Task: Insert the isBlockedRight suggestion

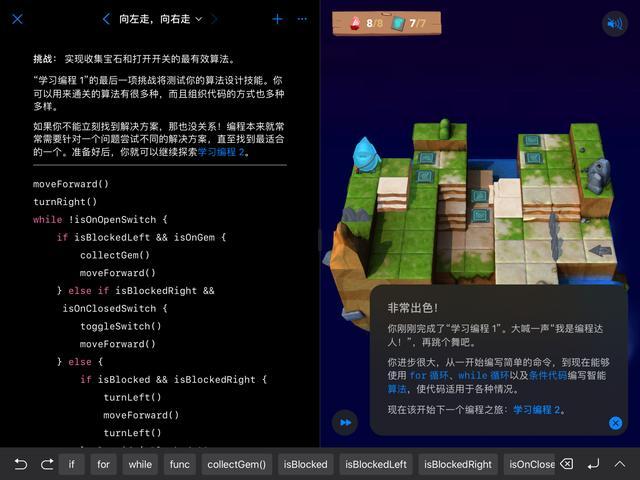Action: [458, 464]
